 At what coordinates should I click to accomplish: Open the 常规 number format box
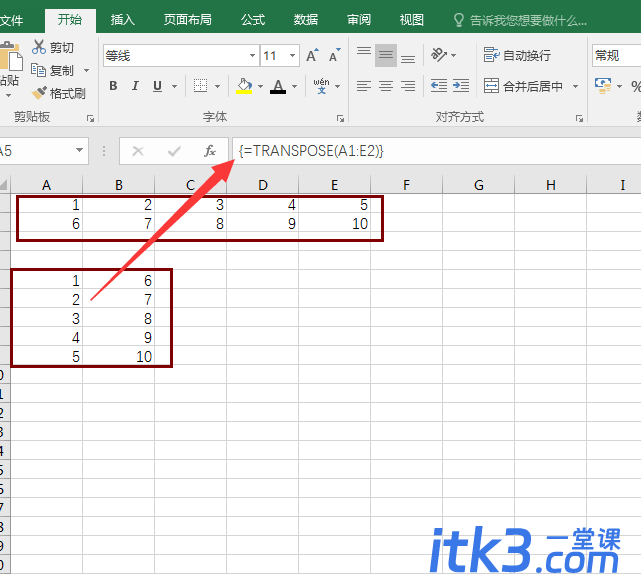click(616, 56)
